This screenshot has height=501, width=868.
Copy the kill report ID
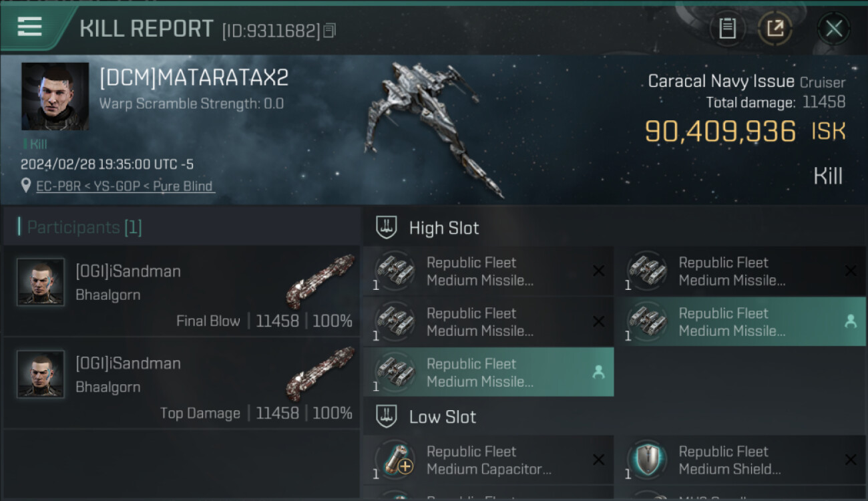pos(329,31)
